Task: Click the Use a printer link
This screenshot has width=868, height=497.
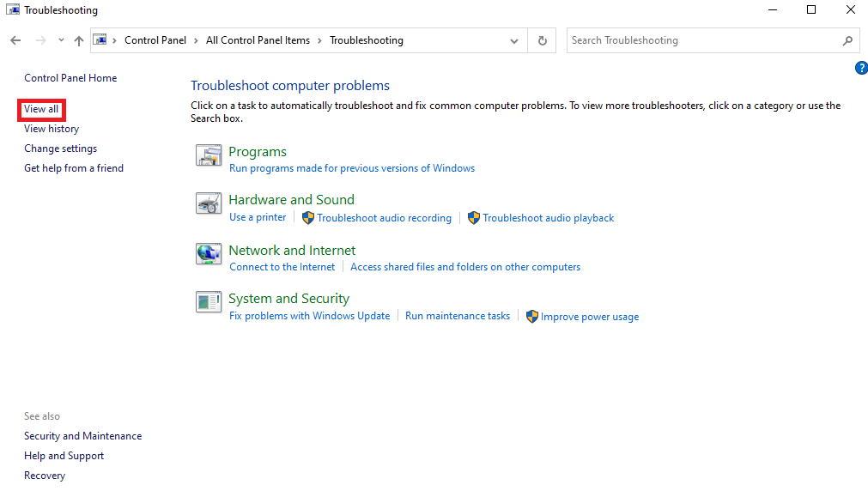Action: point(258,217)
